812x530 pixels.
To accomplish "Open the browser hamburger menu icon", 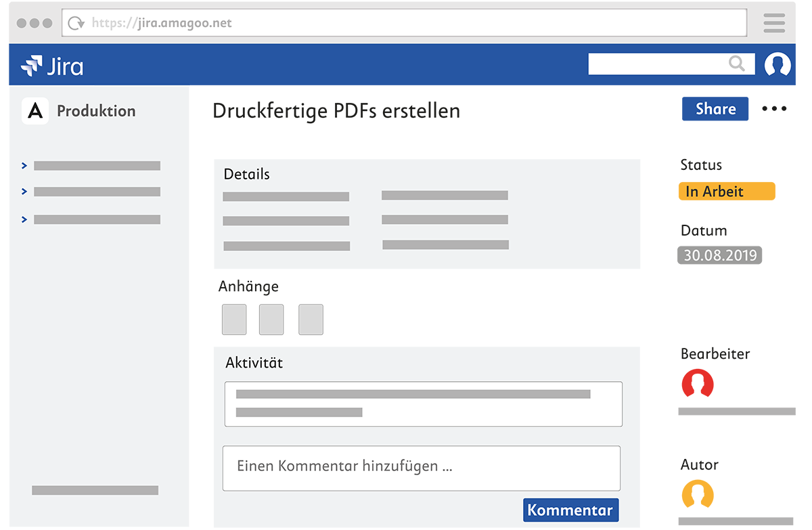I will pos(773,22).
